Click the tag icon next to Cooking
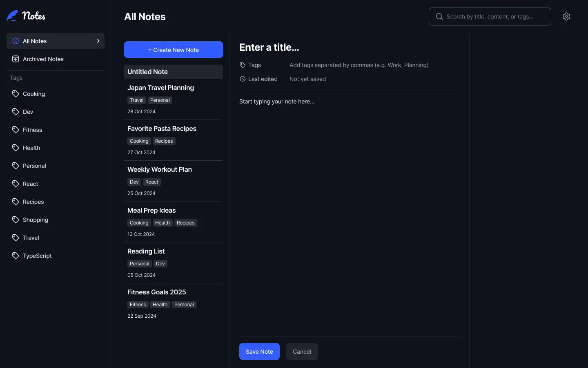The height and width of the screenshot is (368, 588). coord(16,94)
